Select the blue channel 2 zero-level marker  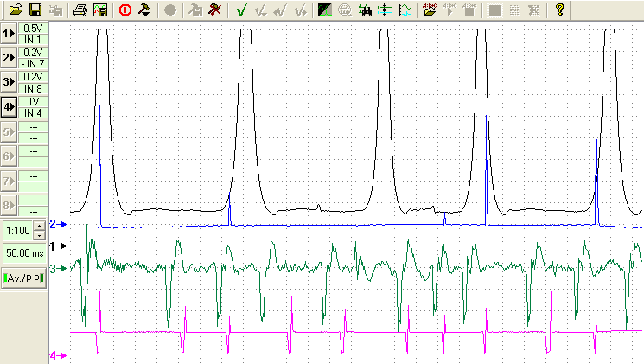(58, 224)
